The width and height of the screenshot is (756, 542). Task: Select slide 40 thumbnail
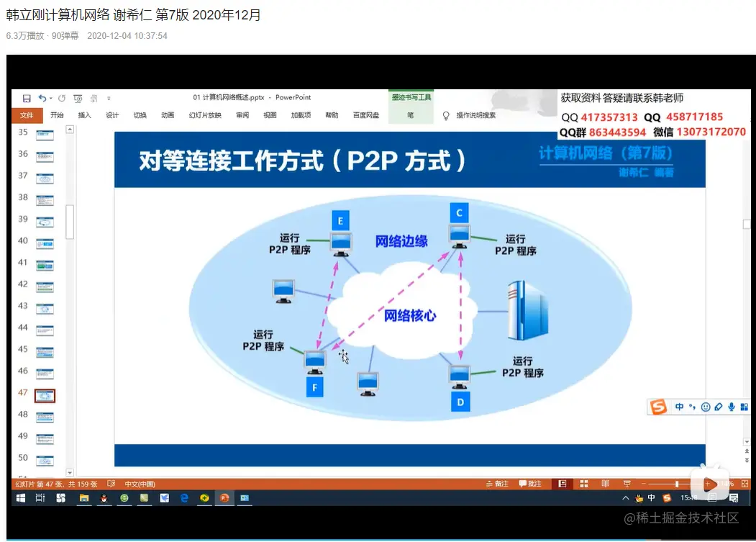point(45,244)
